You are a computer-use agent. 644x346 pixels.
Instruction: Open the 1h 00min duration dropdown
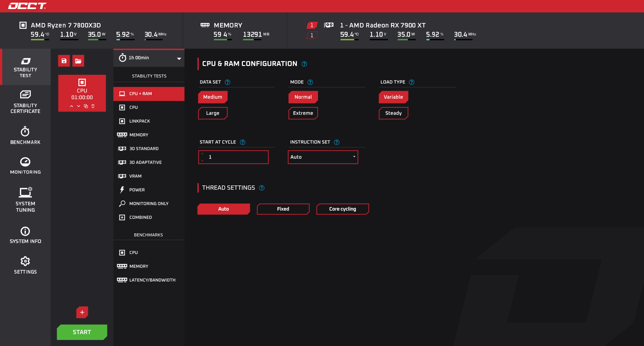pyautogui.click(x=149, y=58)
